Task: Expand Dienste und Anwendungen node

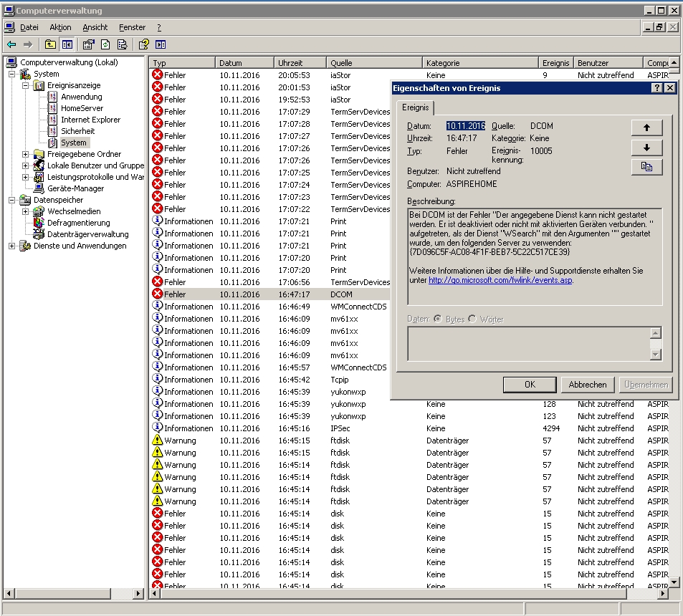Action: coord(11,246)
